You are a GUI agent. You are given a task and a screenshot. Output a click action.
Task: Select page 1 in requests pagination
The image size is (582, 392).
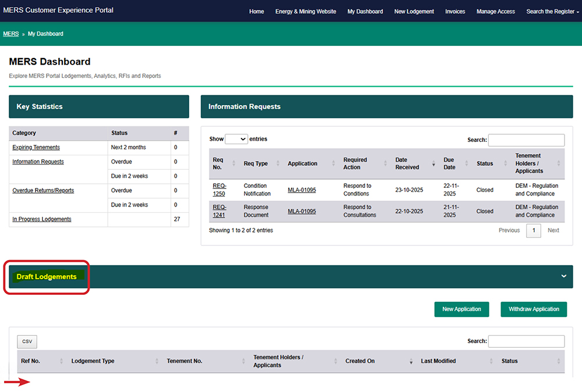533,231
